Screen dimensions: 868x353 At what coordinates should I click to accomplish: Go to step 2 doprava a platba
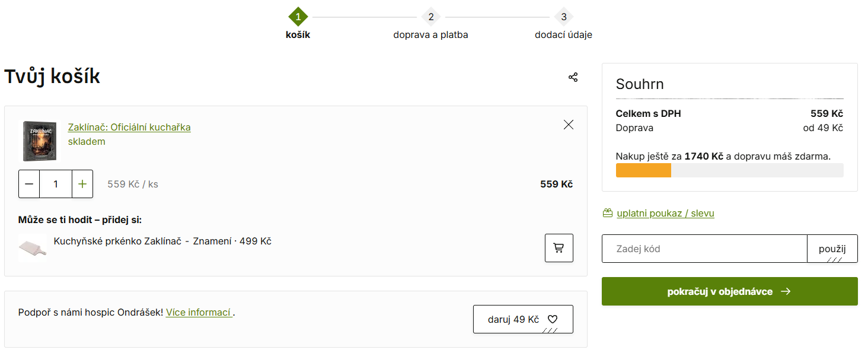431,17
